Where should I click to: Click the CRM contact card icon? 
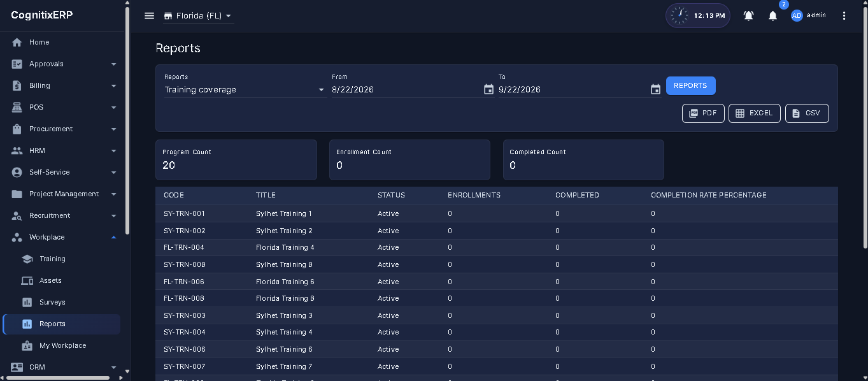click(x=17, y=367)
